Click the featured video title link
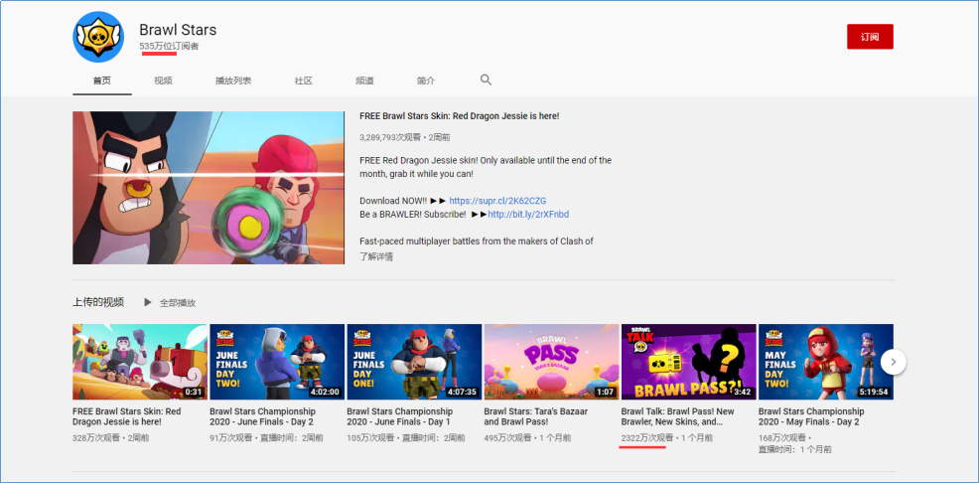This screenshot has height=483, width=980. (459, 116)
